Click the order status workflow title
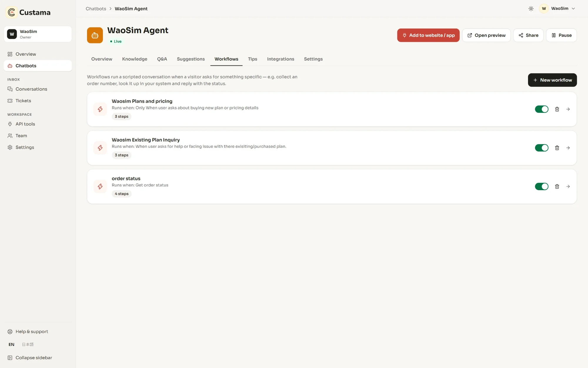Screen dimensions: 588x368 tap(126, 178)
